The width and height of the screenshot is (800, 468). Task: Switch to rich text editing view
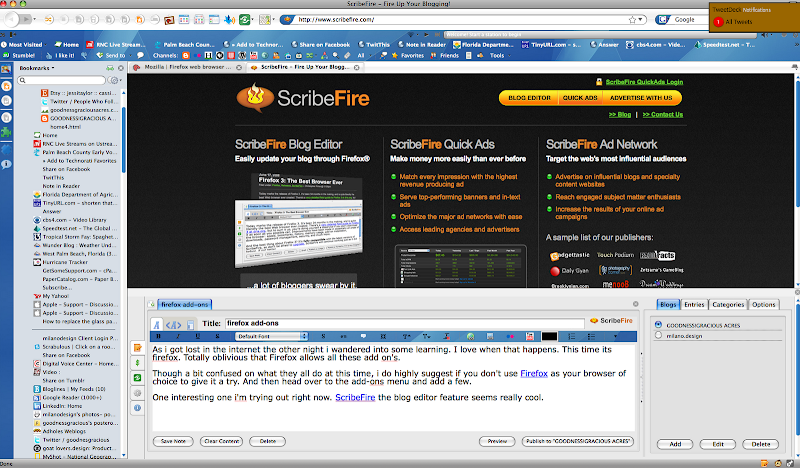(x=157, y=324)
